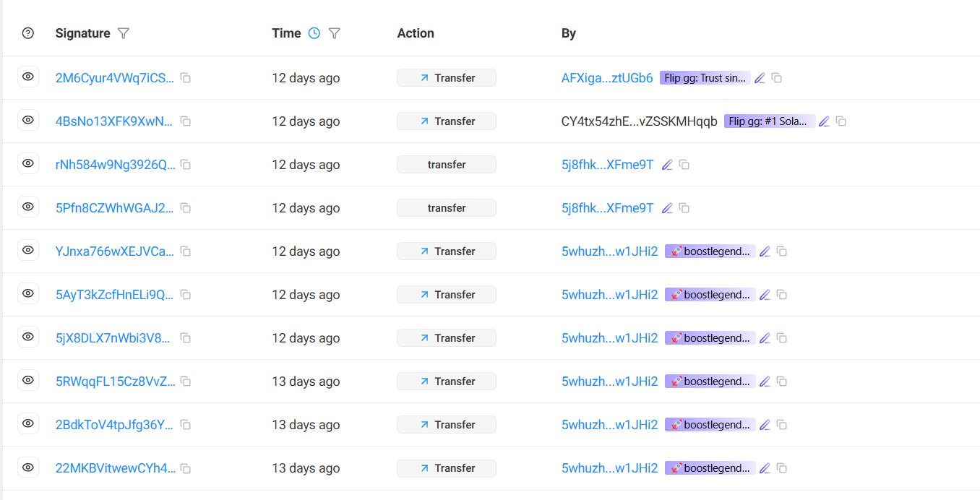
Task: Edit label on first 5j8fhk...XFme9T row
Action: click(x=667, y=165)
